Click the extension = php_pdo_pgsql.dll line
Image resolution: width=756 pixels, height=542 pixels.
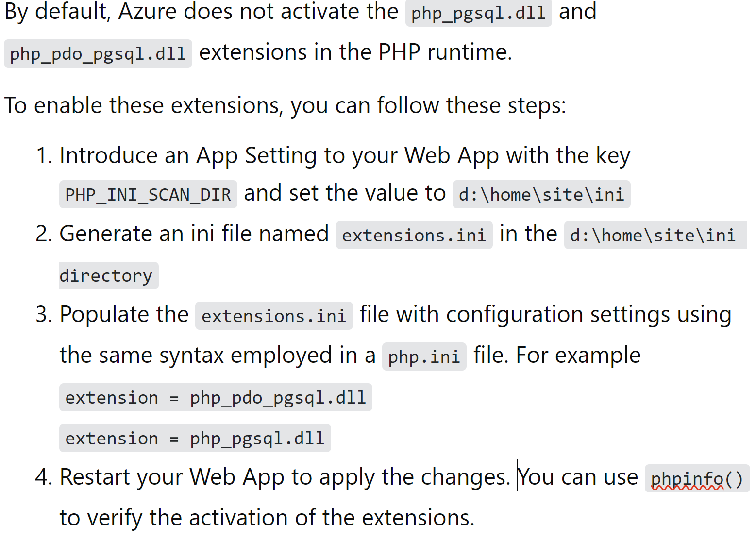216,398
